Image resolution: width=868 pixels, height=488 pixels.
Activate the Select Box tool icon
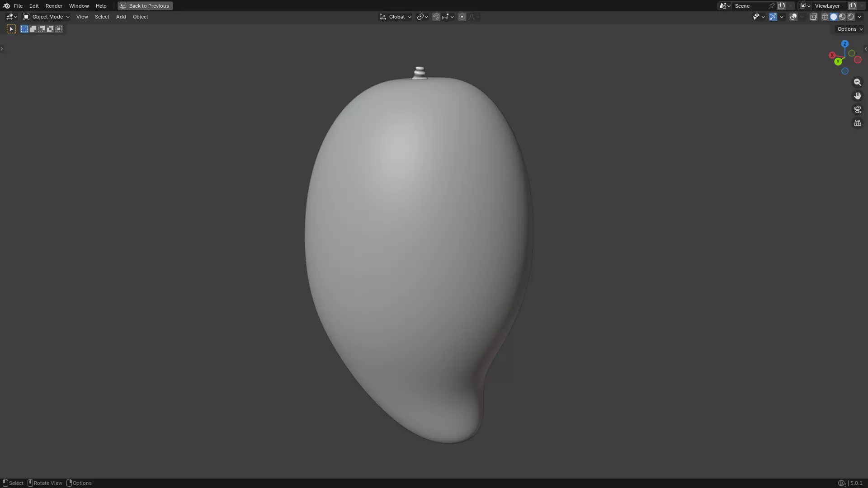[x=11, y=29]
